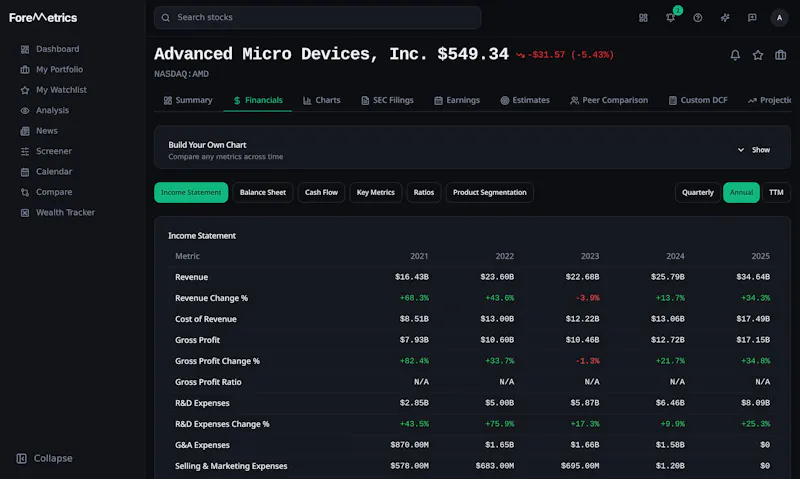Image resolution: width=800 pixels, height=479 pixels.
Task: Focus the Search stocks field
Action: (317, 18)
